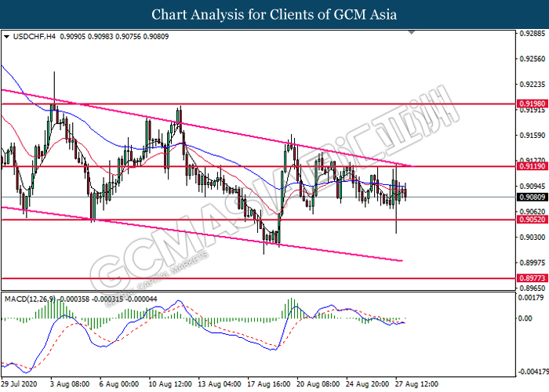The image size is (549, 392).
Task: Click the 0.92885 price scale value
Action: tap(533, 34)
